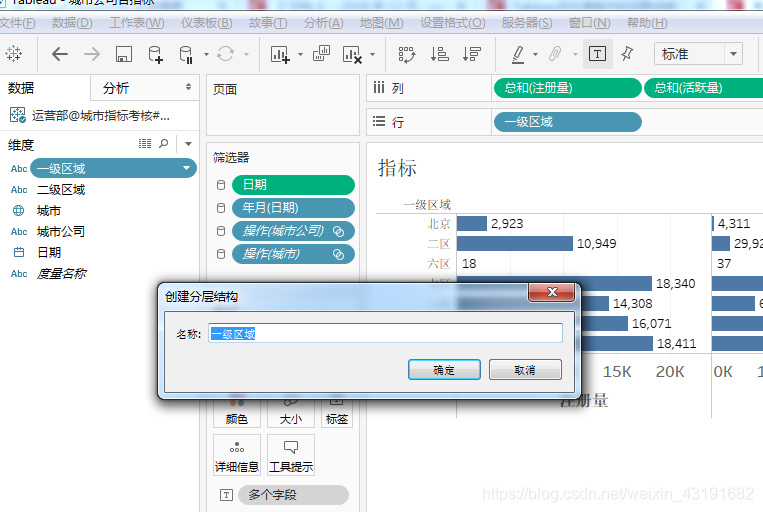Save the workbook with the disk icon
Image resolution: width=763 pixels, height=512 pixels.
(x=124, y=54)
